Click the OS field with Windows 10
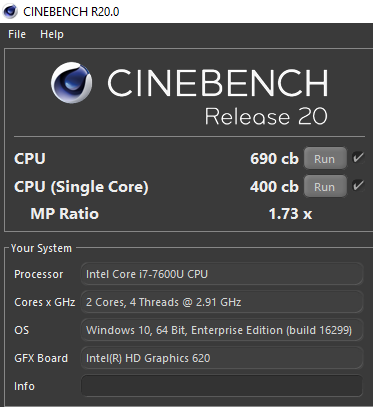 tap(222, 330)
